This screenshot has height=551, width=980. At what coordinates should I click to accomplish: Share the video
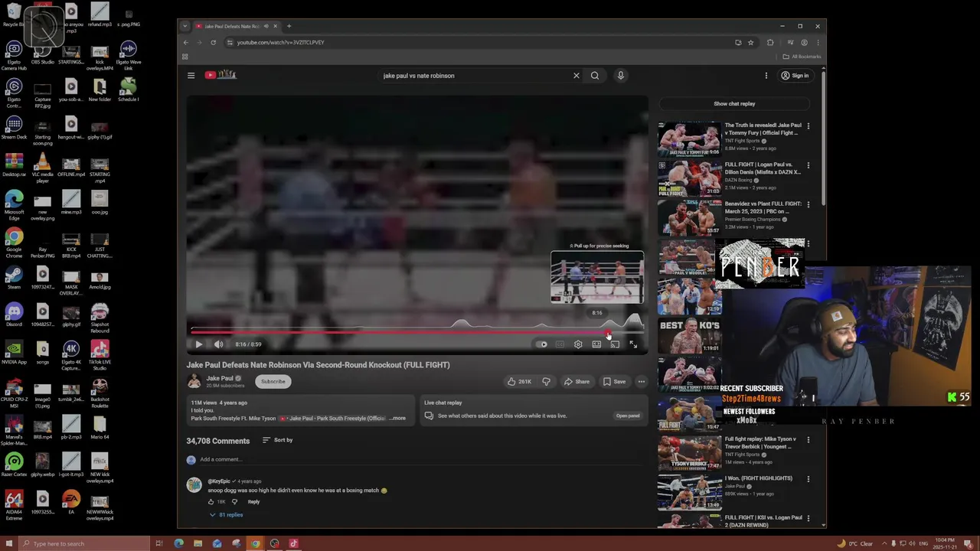point(577,382)
